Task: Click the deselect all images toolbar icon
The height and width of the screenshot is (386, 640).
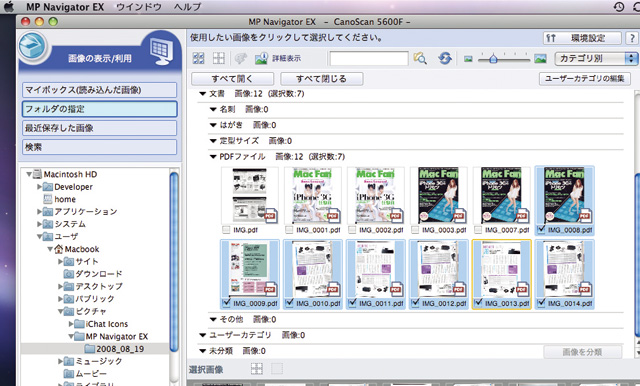Action: point(219,58)
